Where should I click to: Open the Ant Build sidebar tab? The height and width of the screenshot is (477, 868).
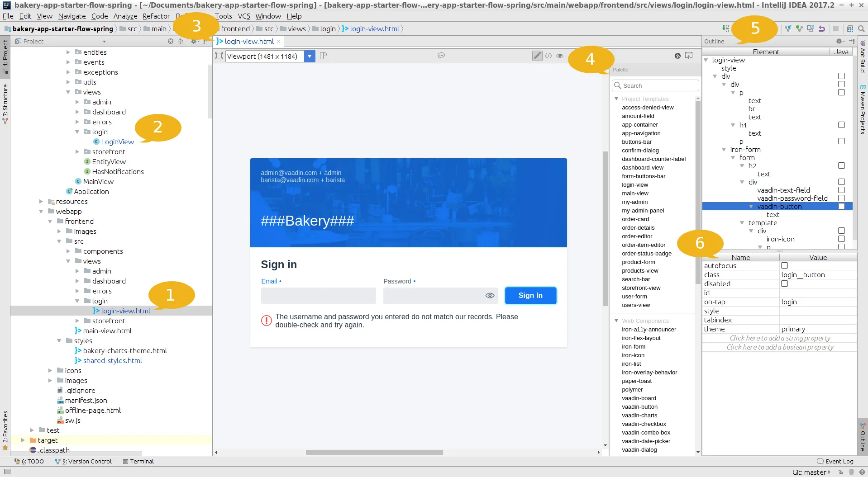click(x=863, y=63)
